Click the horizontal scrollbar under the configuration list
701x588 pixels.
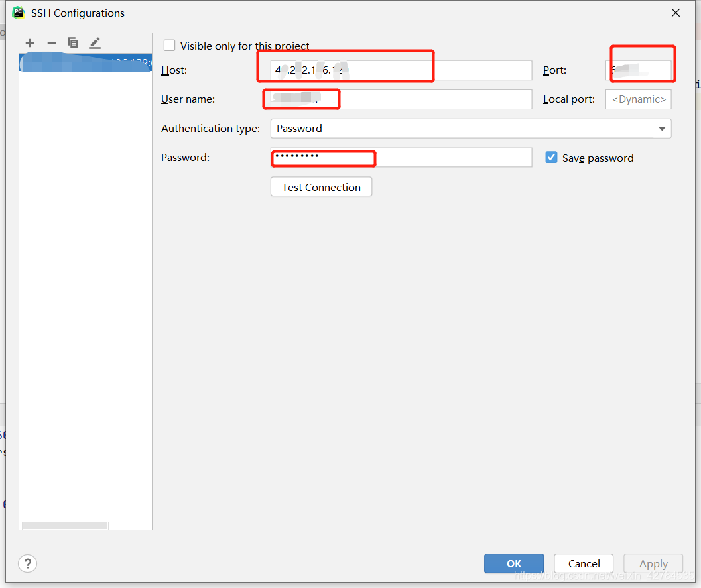[x=65, y=526]
